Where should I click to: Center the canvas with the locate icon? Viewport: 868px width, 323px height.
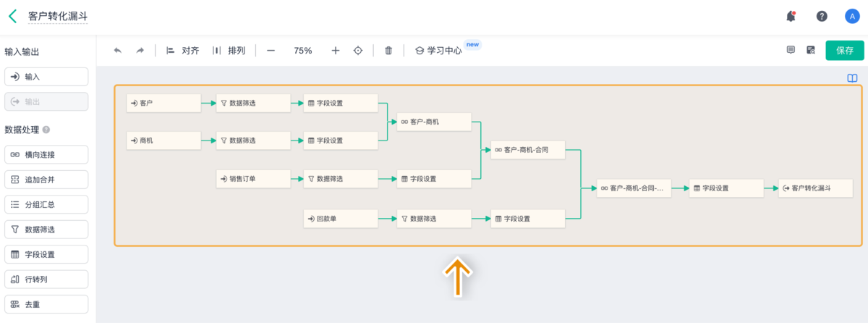357,51
